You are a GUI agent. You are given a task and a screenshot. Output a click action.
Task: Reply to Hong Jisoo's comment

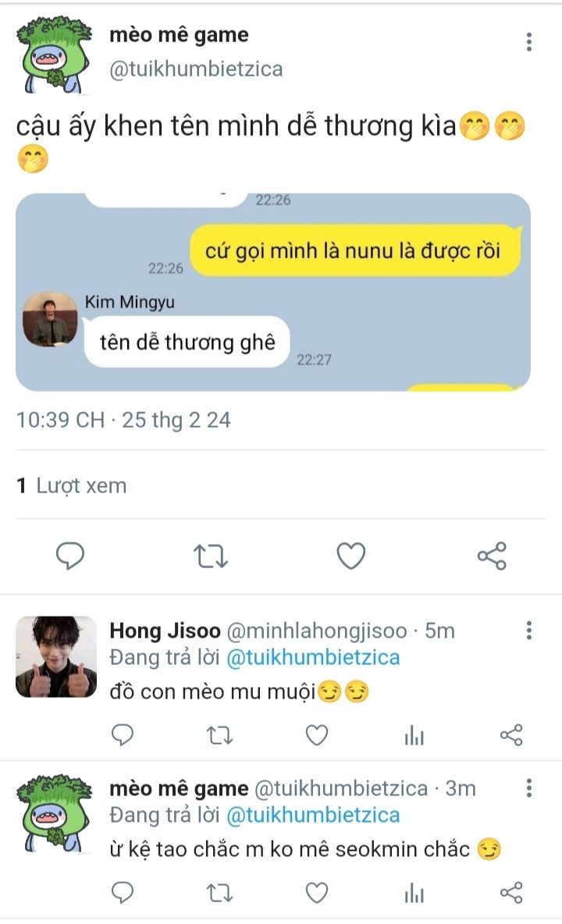[x=123, y=735]
